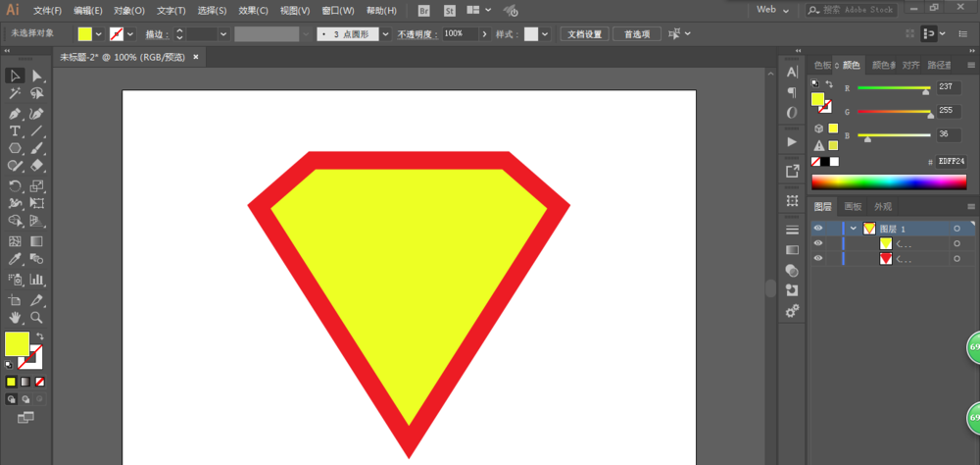Click the 首选项 button
Image resolution: width=980 pixels, height=465 pixels.
(x=637, y=34)
